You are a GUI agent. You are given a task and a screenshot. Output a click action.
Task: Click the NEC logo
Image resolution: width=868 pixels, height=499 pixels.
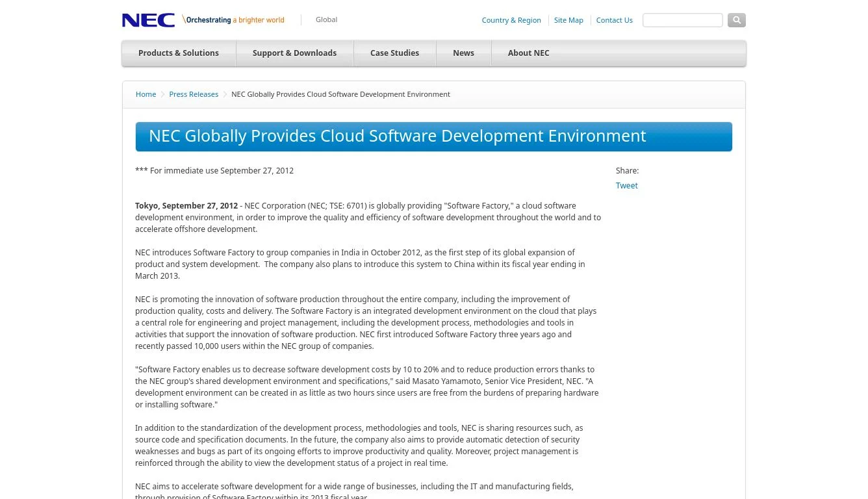point(148,20)
